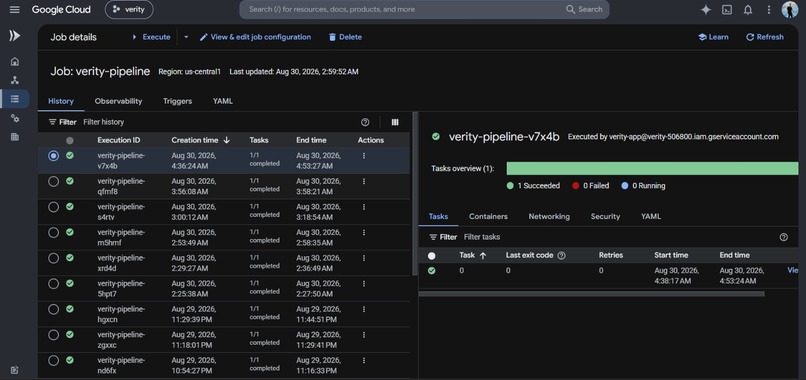
Task: Open the worker pools gear icon in sidebar
Action: (x=15, y=118)
